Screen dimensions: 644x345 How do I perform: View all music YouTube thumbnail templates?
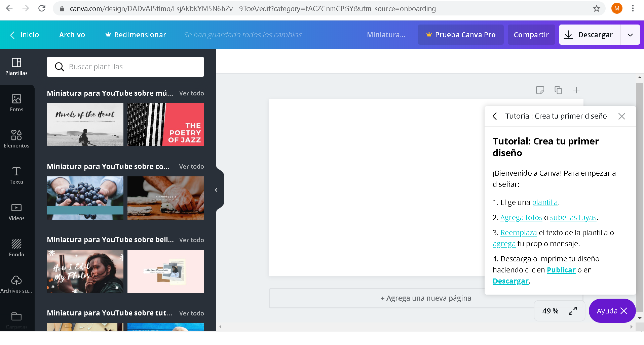click(191, 93)
